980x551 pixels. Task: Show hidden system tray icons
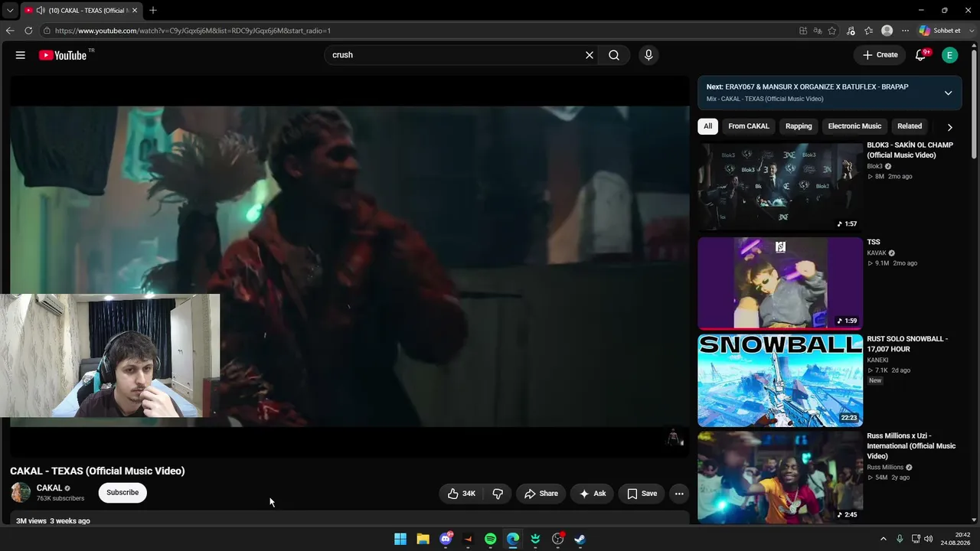[x=883, y=539]
